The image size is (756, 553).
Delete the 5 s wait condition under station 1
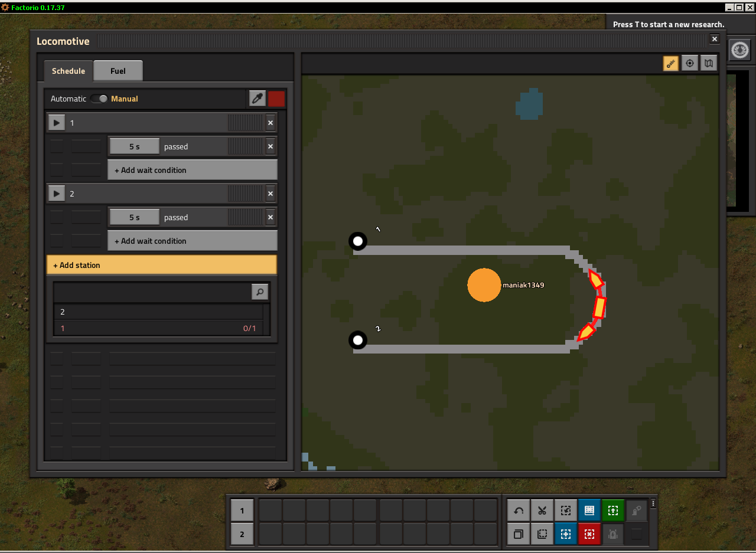tap(271, 146)
